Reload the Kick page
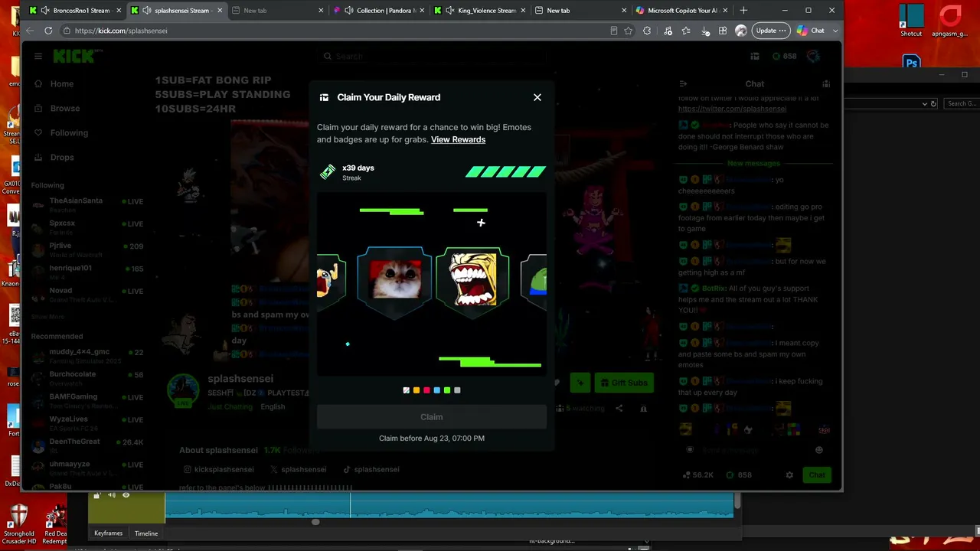 coord(48,31)
